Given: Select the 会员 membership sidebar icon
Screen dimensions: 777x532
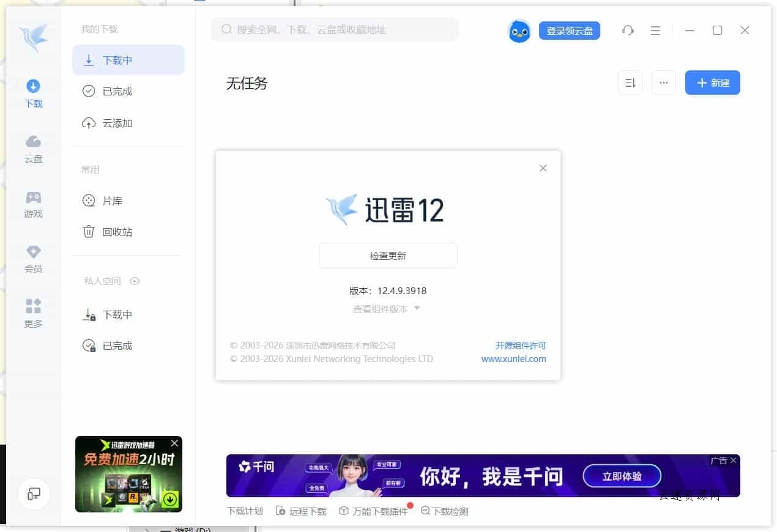Looking at the screenshot, I should [x=33, y=259].
